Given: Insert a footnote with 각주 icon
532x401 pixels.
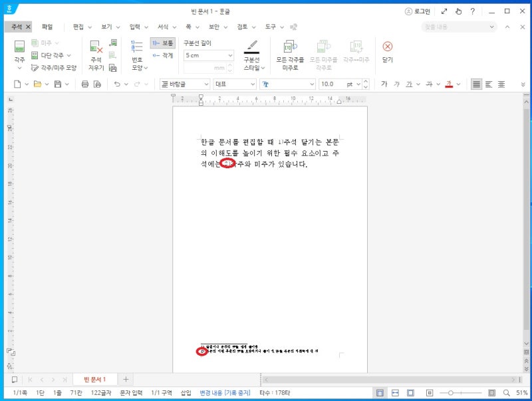Looking at the screenshot, I should [19, 47].
